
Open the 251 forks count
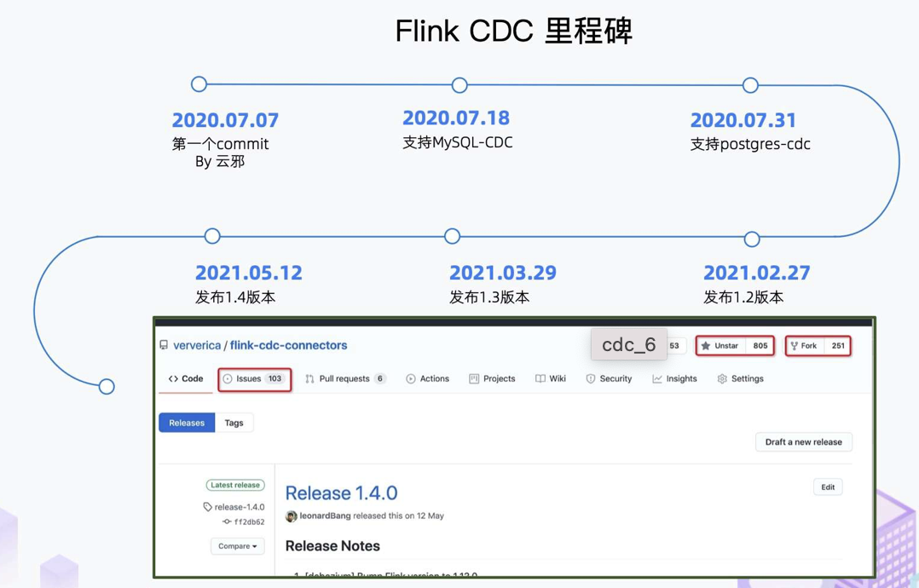838,345
